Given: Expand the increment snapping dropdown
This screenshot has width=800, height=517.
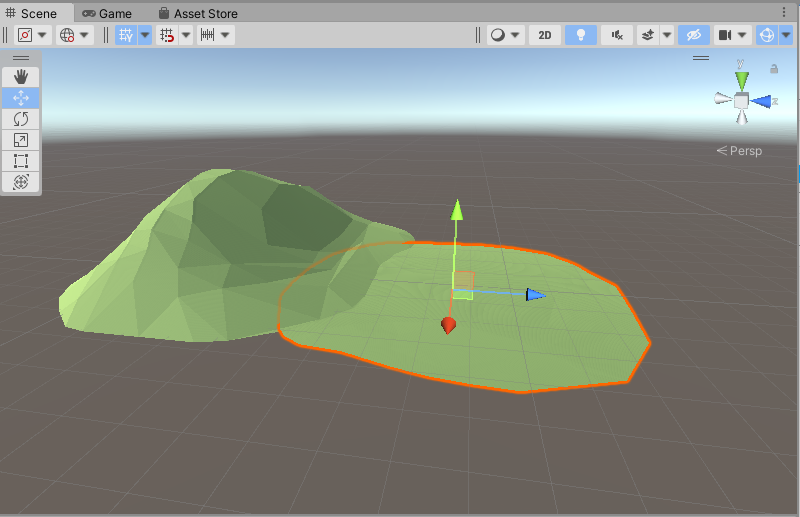Looking at the screenshot, I should 226,35.
